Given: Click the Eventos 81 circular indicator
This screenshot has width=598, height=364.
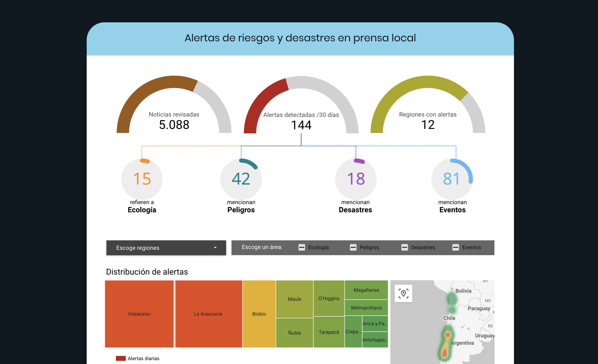Looking at the screenshot, I should (x=452, y=179).
